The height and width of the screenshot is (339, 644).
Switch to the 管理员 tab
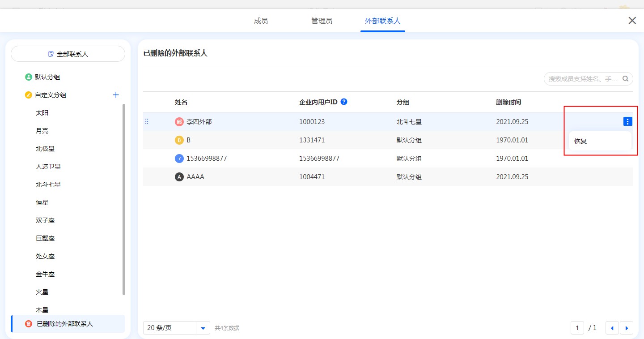(x=322, y=21)
